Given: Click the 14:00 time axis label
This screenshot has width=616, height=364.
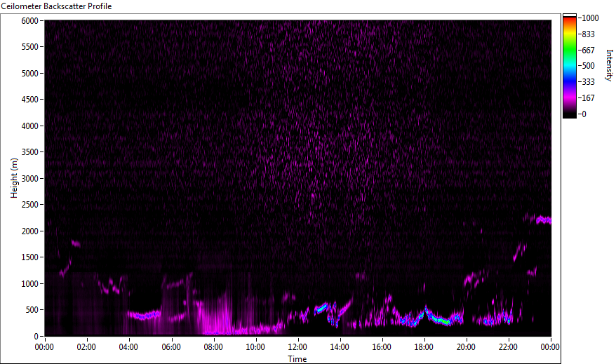Looking at the screenshot, I should pos(340,347).
